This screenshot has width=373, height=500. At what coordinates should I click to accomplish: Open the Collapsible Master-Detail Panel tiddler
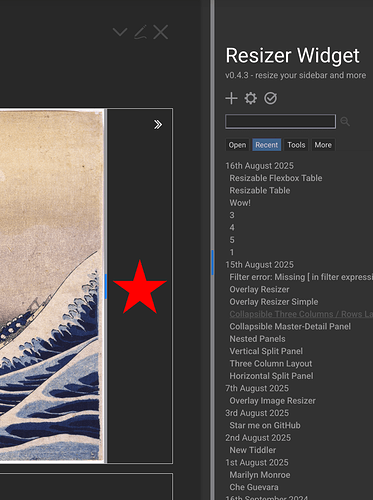(290, 326)
